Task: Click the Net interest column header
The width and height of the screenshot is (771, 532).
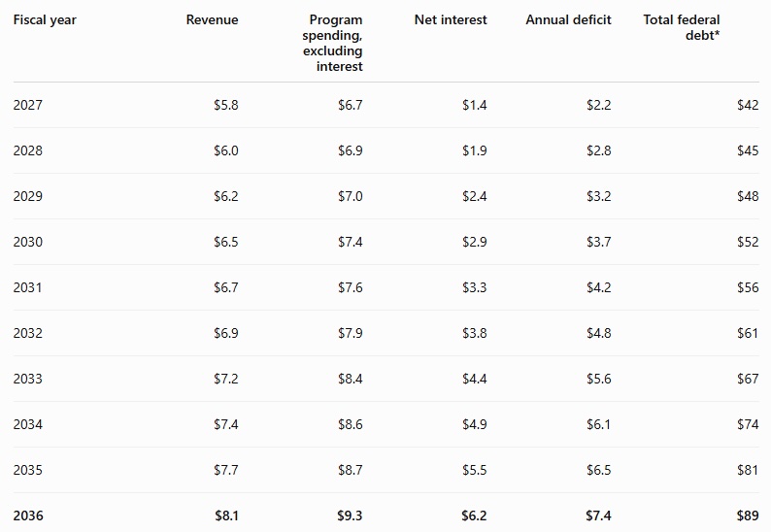Action: pyautogui.click(x=451, y=20)
